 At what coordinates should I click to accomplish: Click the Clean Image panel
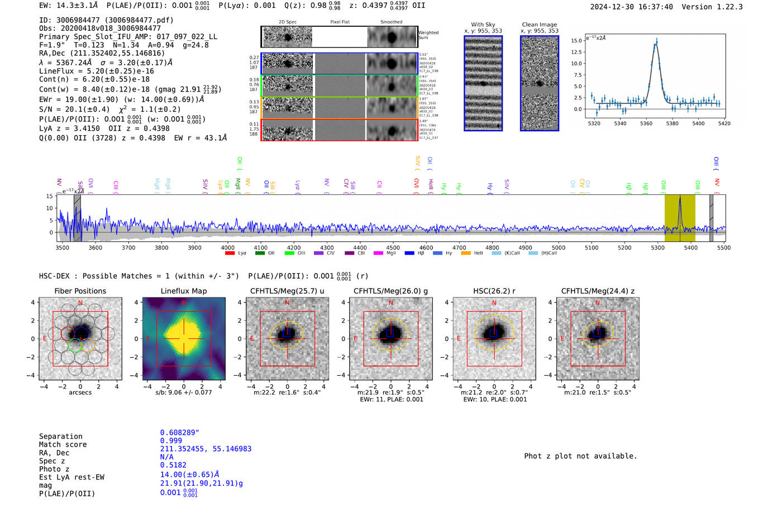pos(540,83)
